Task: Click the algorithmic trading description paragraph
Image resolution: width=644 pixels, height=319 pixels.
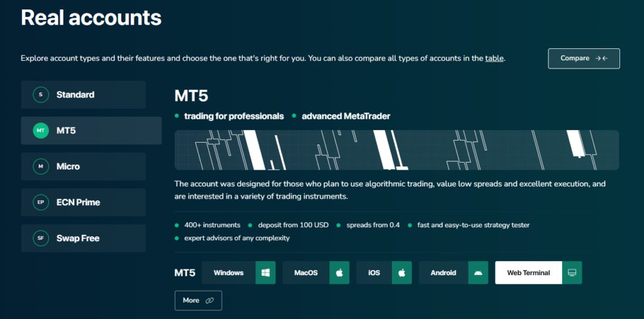Action: click(390, 190)
